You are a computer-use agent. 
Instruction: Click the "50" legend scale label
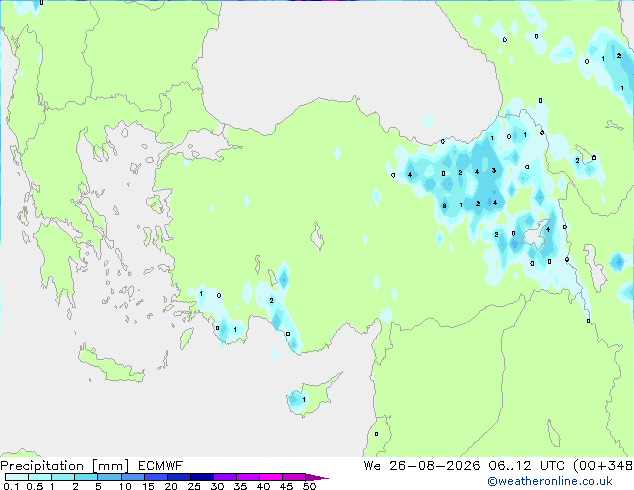[309, 486]
